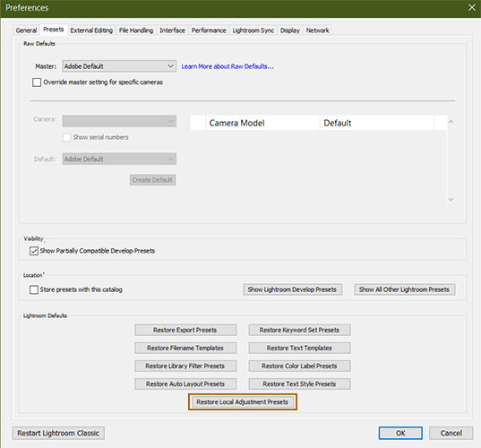Click Restore Auto Layout Presets
481x448 pixels.
pyautogui.click(x=185, y=383)
